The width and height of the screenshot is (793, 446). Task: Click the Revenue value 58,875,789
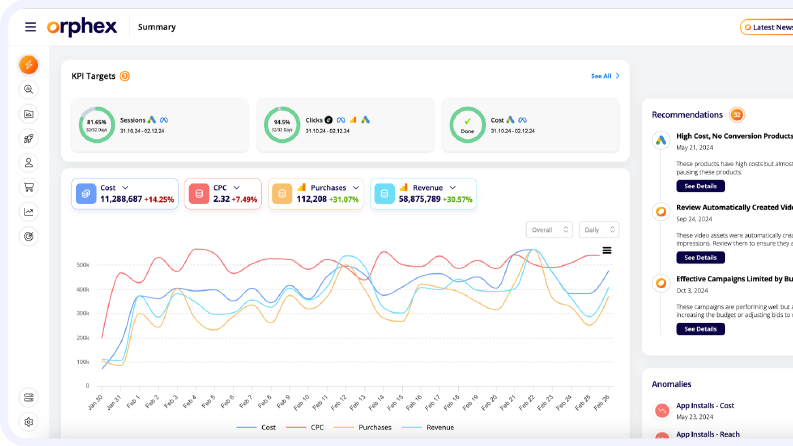(x=419, y=199)
